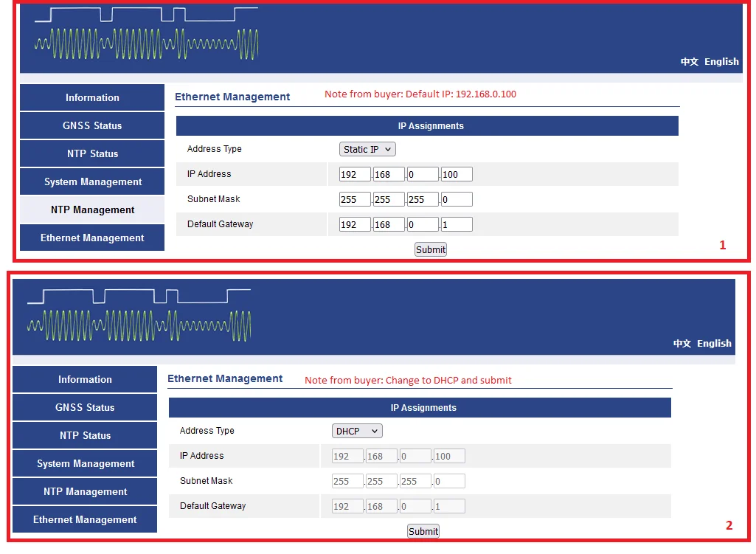Click Ethernet Management heading in bottom panel
The width and height of the screenshot is (756, 554).
tap(225, 378)
